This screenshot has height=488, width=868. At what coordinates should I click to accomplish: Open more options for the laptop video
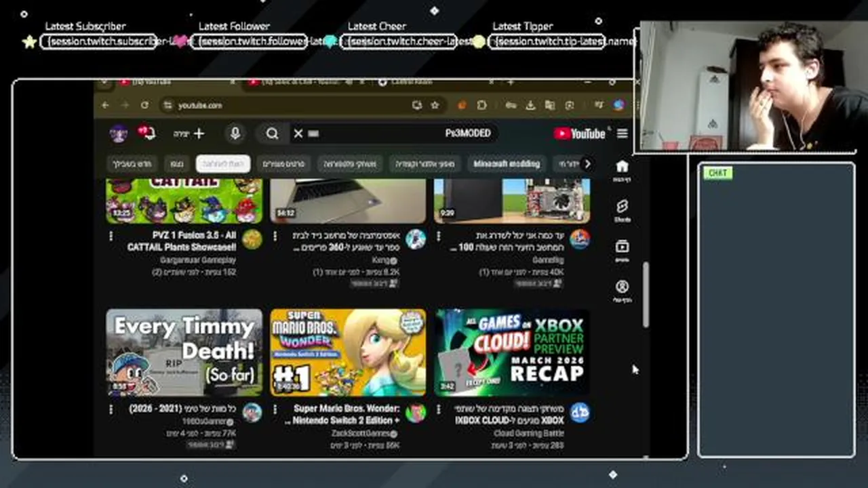(x=275, y=237)
